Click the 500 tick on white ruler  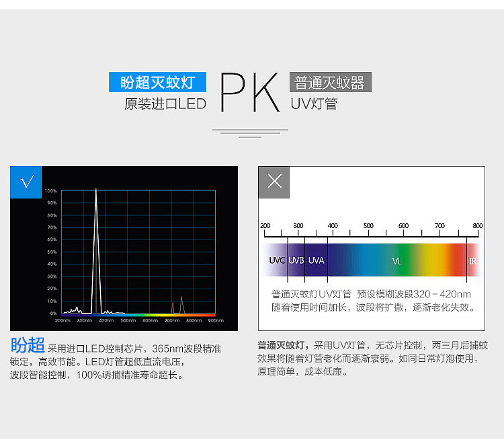tap(368, 225)
